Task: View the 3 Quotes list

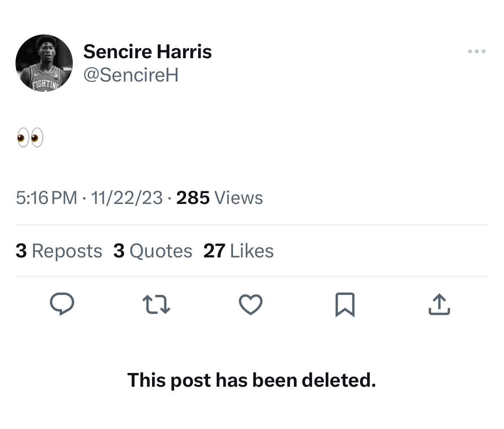Action: pyautogui.click(x=152, y=251)
